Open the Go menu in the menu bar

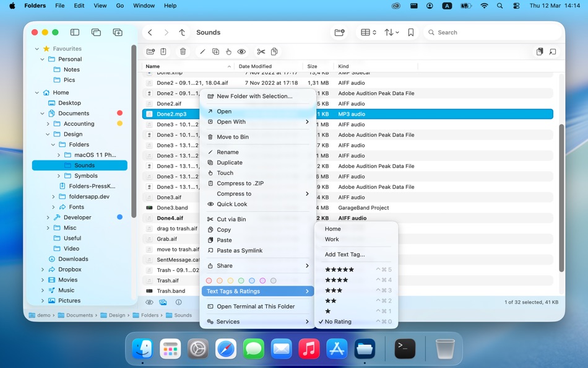click(119, 6)
